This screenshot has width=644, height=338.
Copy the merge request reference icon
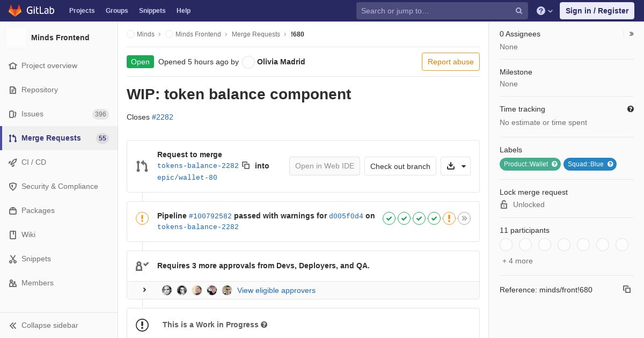click(627, 289)
